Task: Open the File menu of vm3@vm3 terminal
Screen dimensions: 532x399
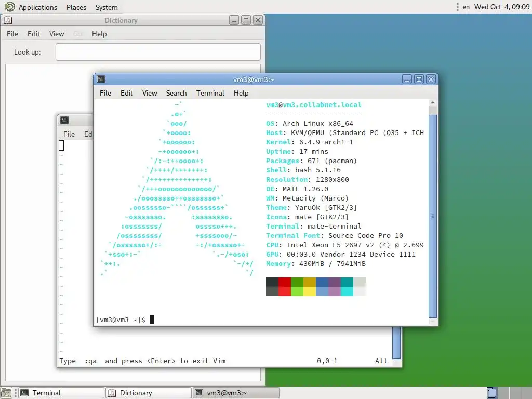Action: click(x=105, y=93)
